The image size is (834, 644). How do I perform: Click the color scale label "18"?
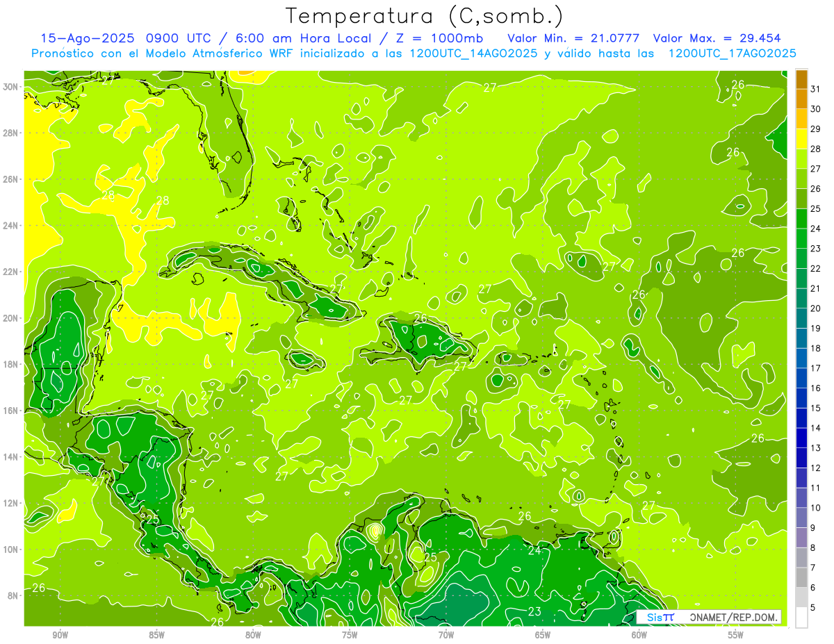tap(815, 348)
